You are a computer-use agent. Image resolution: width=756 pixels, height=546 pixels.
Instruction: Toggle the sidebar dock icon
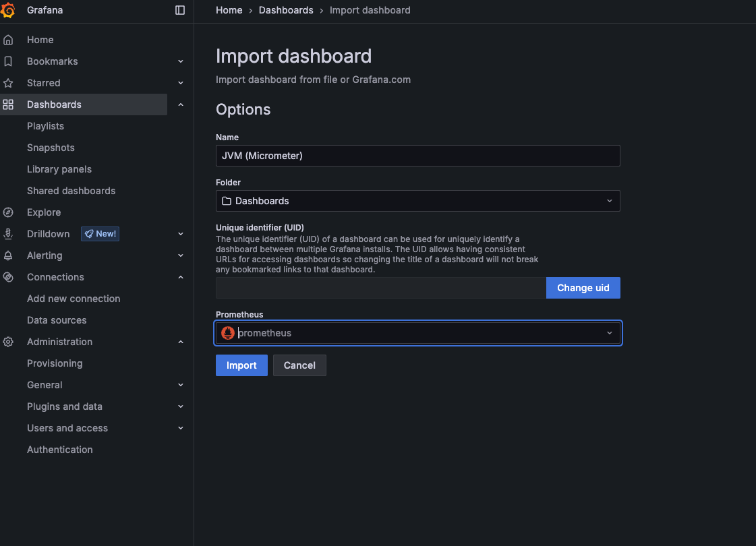[180, 10]
